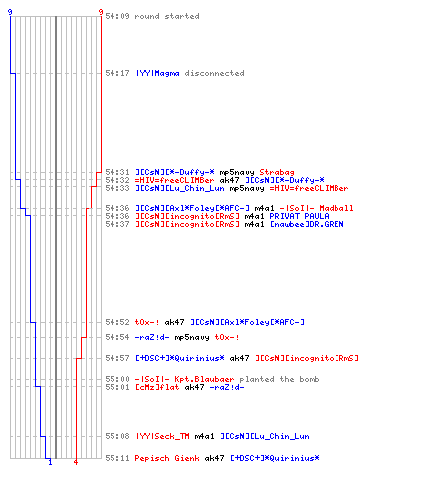This screenshot has width=448, height=498.
Task: Select [naubee]DR.GREN in 54:37 entry
Action: click(307, 224)
